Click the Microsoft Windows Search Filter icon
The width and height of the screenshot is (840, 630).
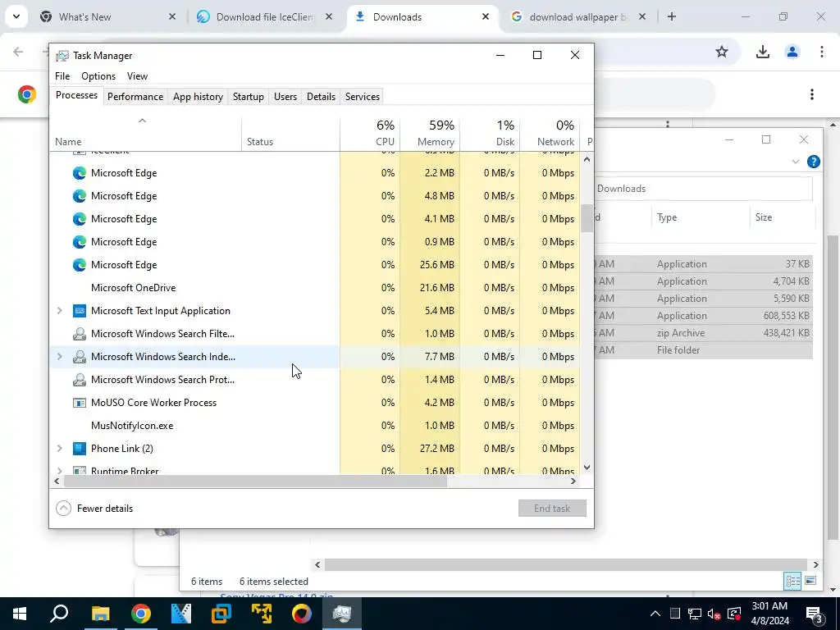pos(80,334)
